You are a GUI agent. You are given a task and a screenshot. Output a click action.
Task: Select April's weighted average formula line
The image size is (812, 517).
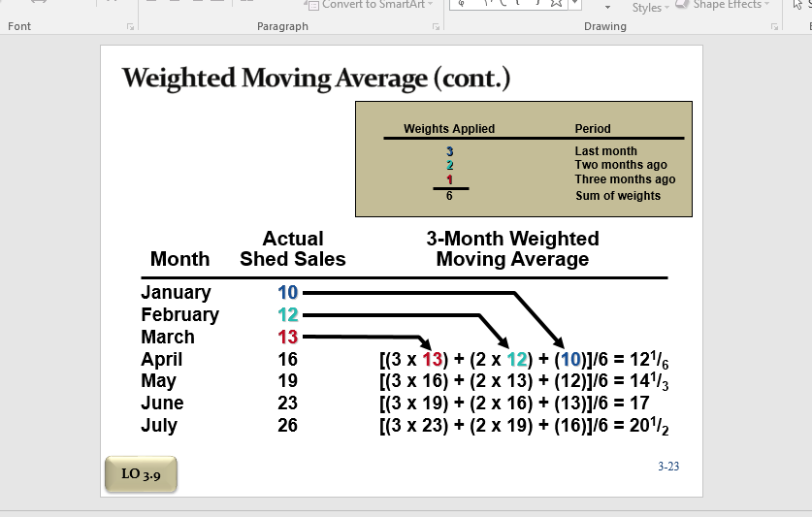coord(524,360)
